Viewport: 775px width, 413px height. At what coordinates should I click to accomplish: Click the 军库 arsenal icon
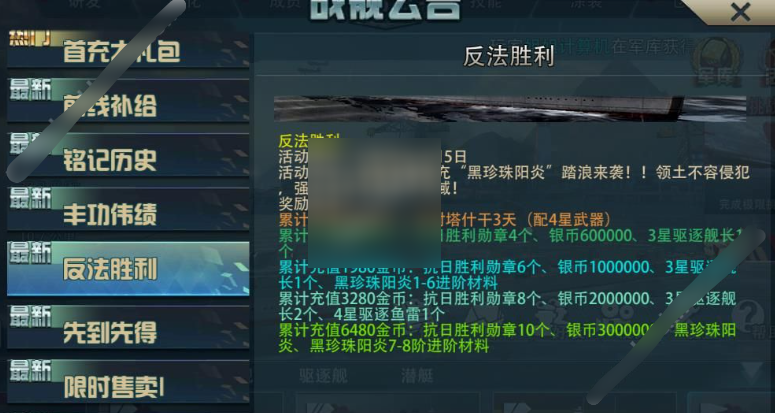[x=717, y=63]
